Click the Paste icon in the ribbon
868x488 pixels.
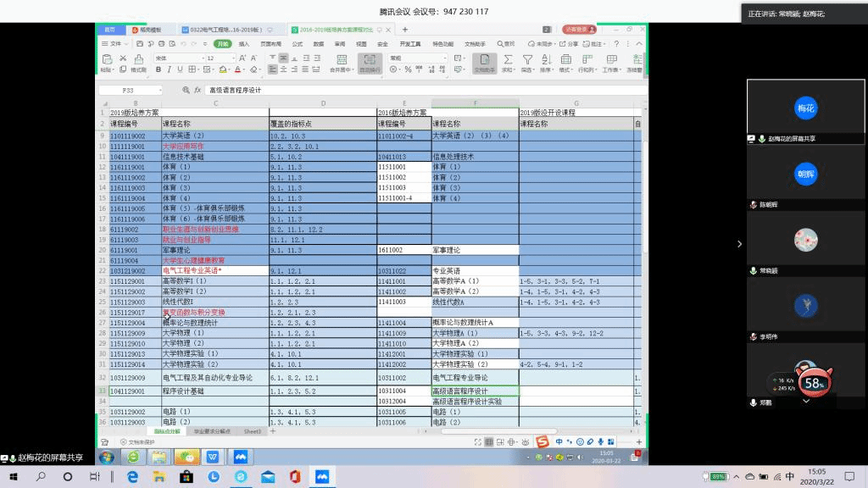tap(107, 59)
